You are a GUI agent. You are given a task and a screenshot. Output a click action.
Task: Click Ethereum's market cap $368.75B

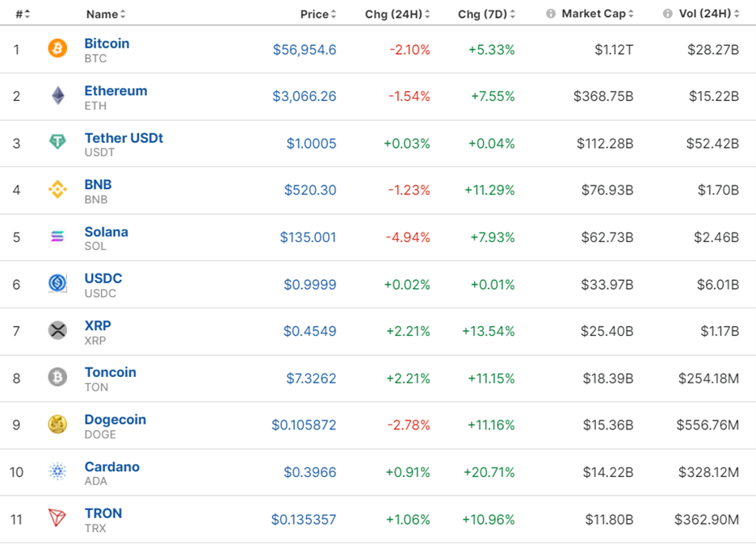[x=603, y=96]
